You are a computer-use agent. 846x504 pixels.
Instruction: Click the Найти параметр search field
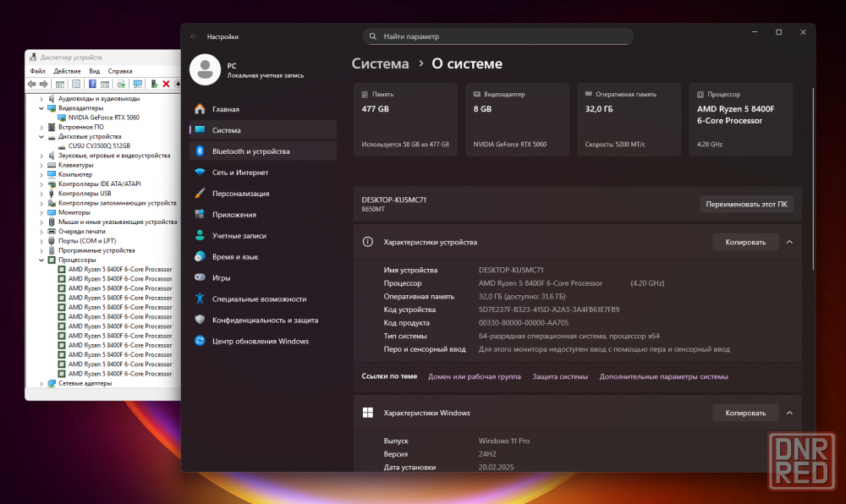click(499, 36)
